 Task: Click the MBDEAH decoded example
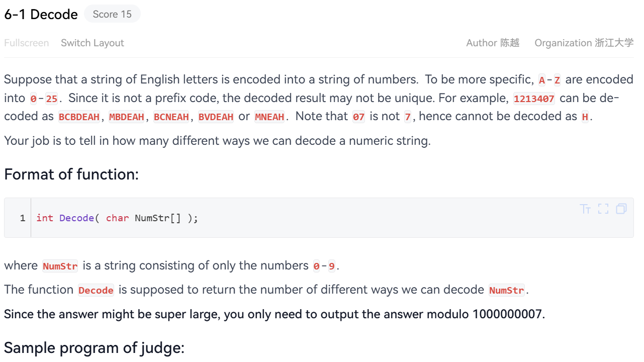[127, 117]
